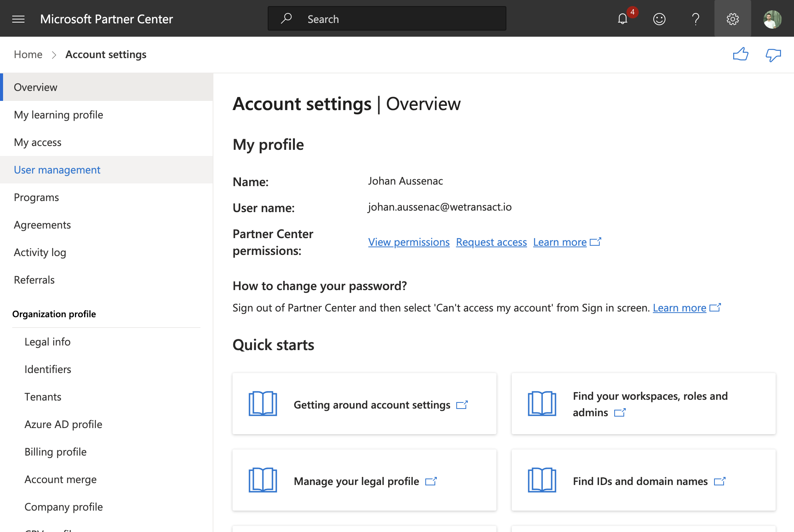
Task: Open My learning profile
Action: pyautogui.click(x=106, y=115)
